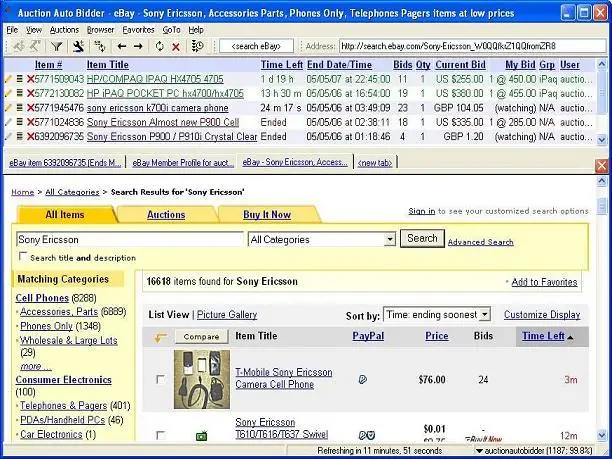The width and height of the screenshot is (612, 459).
Task: Switch to 'eBay item 6392096735' tab
Action: [65, 163]
